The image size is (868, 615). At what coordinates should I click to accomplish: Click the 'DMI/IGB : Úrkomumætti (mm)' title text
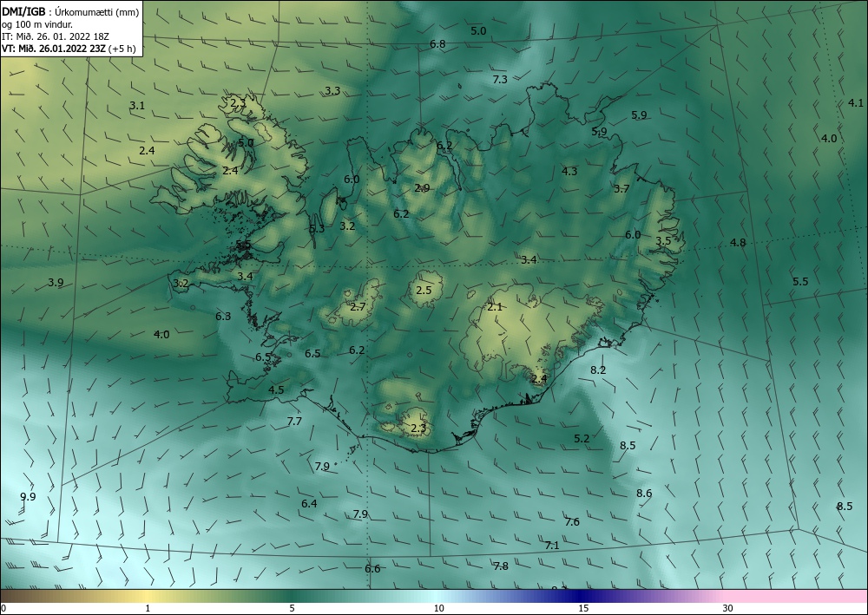point(70,11)
